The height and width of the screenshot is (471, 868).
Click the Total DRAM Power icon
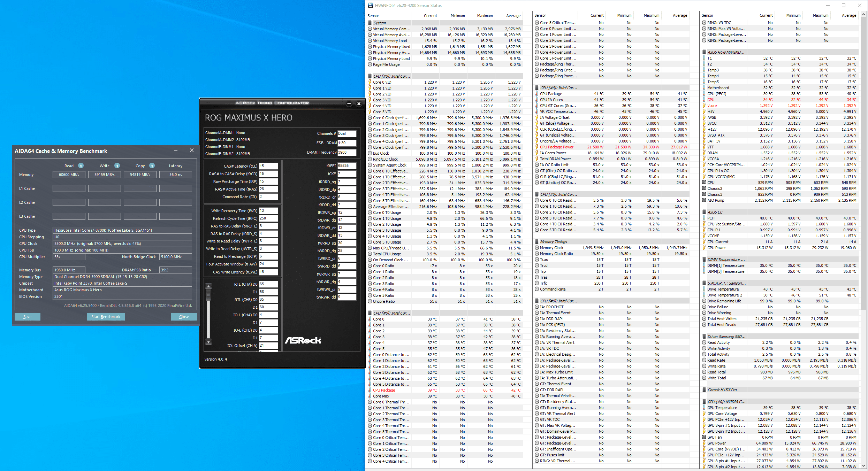point(537,159)
